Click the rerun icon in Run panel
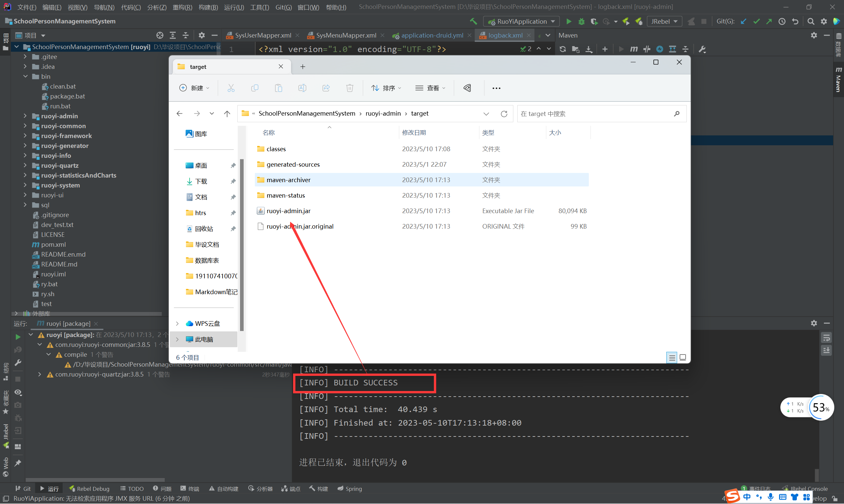Screen dimensions: 844x504 (18, 337)
